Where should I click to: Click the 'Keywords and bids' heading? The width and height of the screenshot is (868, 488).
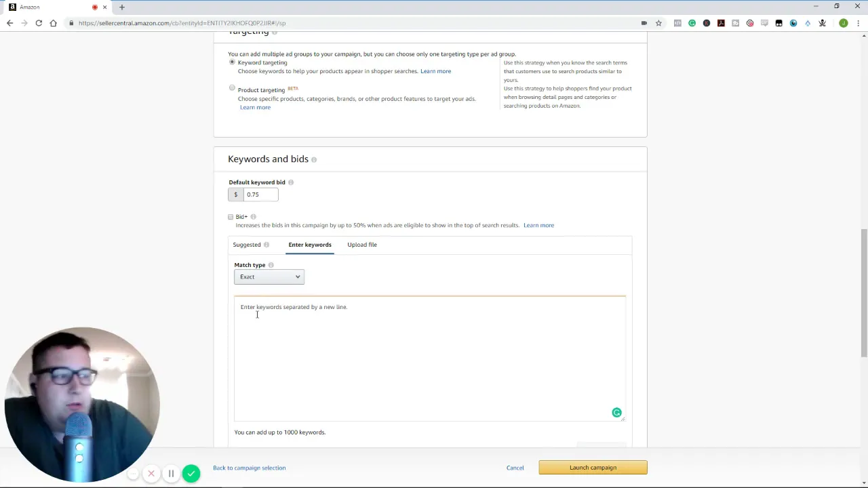click(268, 159)
